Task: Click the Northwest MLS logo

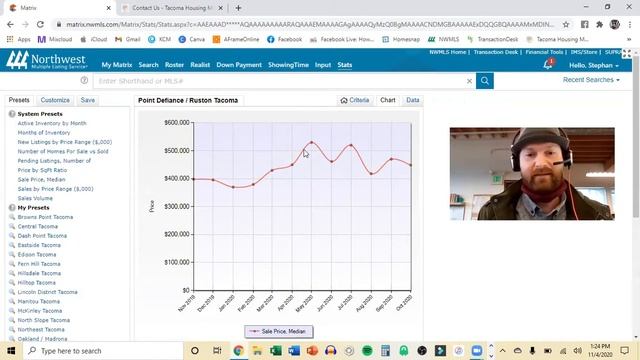Action: tap(47, 60)
